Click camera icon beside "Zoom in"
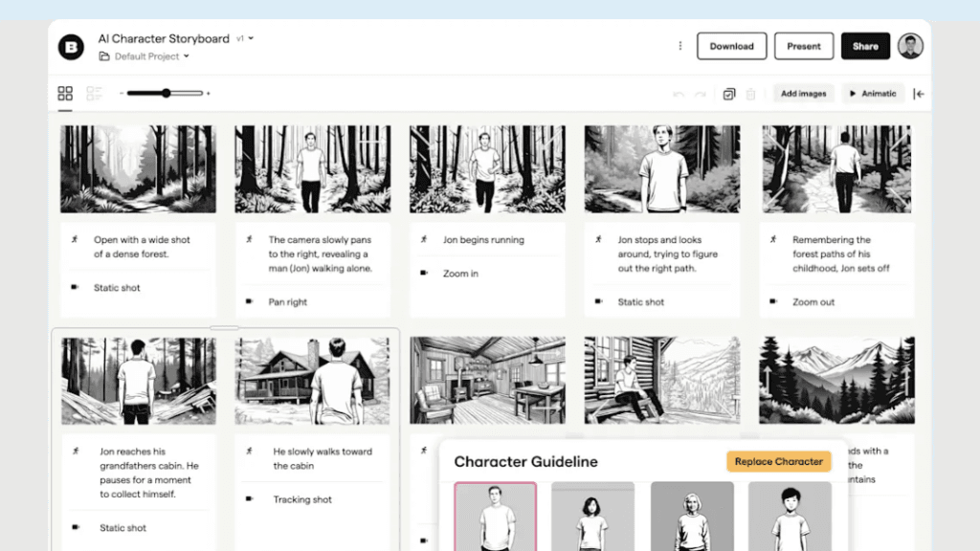The width and height of the screenshot is (980, 551). pyautogui.click(x=424, y=273)
